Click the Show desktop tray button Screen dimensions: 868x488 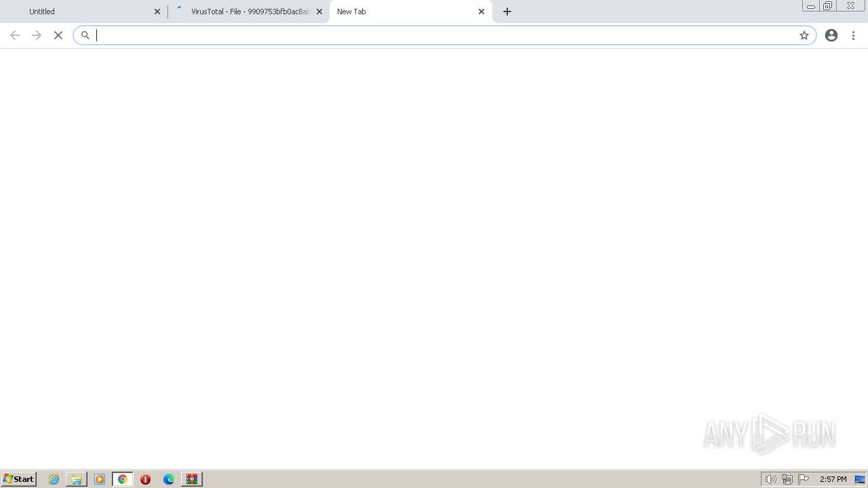pos(860,479)
